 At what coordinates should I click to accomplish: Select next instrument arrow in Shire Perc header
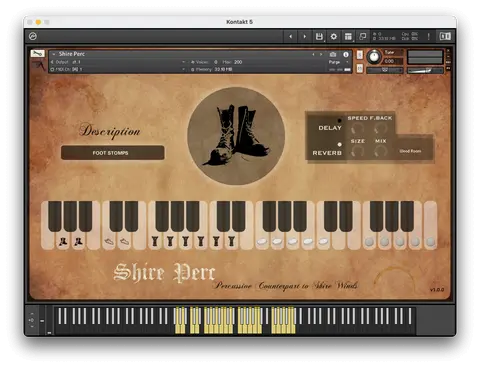[321, 54]
